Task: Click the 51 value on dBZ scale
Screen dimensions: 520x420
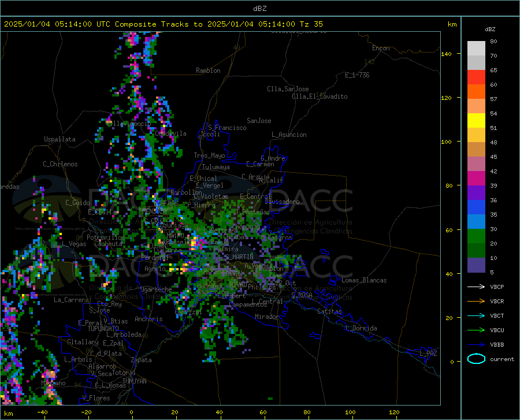Action: [x=493, y=128]
